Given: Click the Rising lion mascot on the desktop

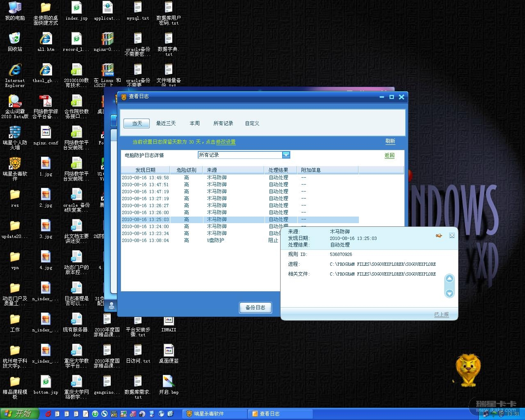Looking at the screenshot, I should pos(467,370).
